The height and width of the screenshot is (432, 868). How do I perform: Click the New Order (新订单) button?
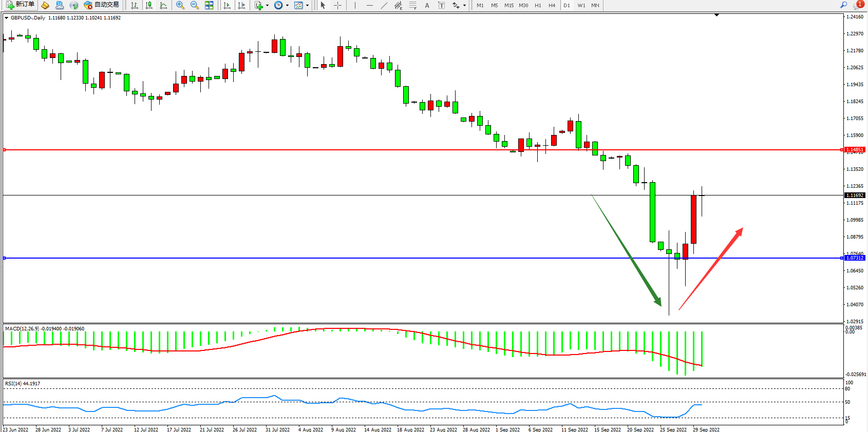point(21,5)
